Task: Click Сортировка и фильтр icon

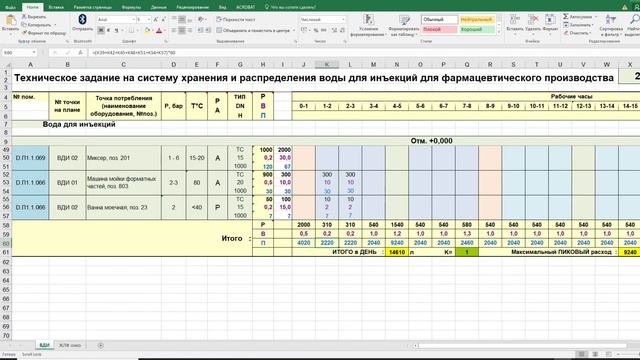Action: [611, 19]
